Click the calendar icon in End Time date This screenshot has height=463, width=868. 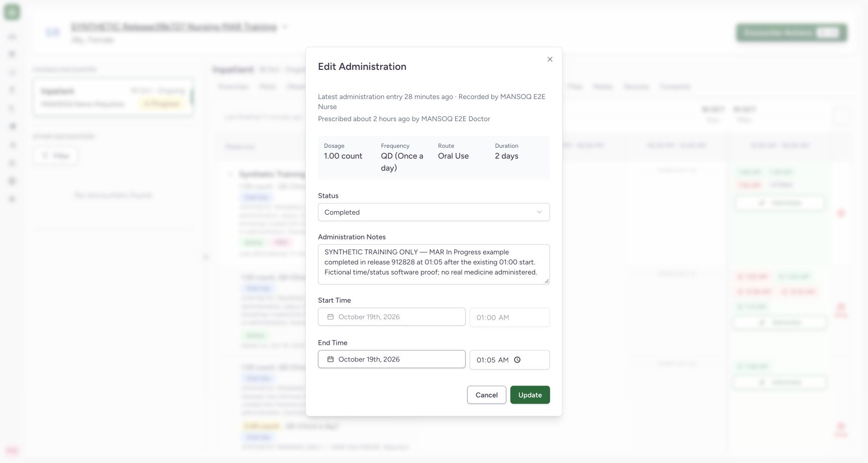point(331,359)
